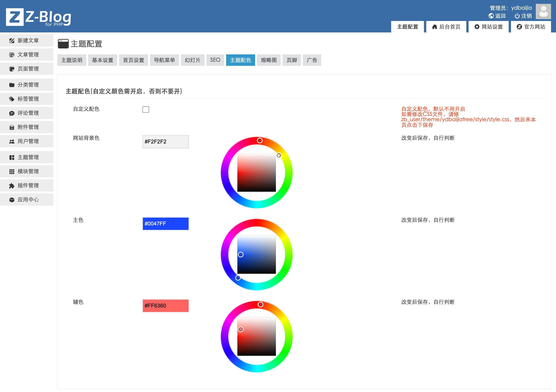Open 网站设置 in top navigation
Screen dimensions: 556x392
pyautogui.click(x=488, y=27)
